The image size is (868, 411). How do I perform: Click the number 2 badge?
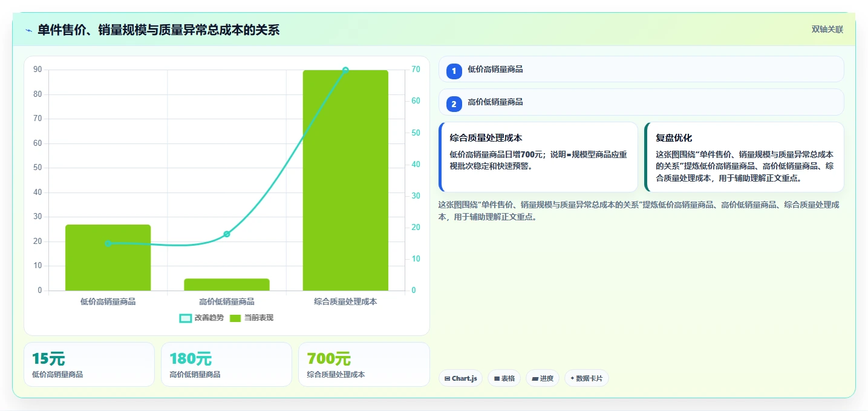[x=454, y=104]
